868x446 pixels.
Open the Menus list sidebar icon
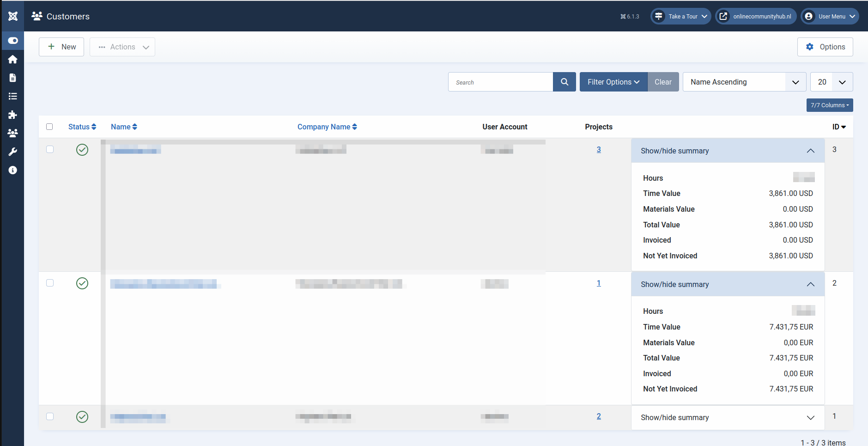(x=13, y=96)
